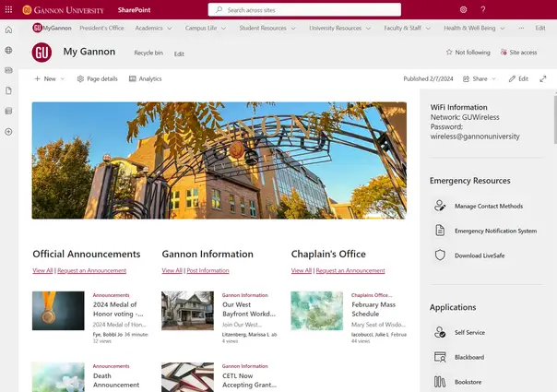This screenshot has width=557, height=392.
Task: Expand University Resources menu chevron
Action: (x=368, y=29)
